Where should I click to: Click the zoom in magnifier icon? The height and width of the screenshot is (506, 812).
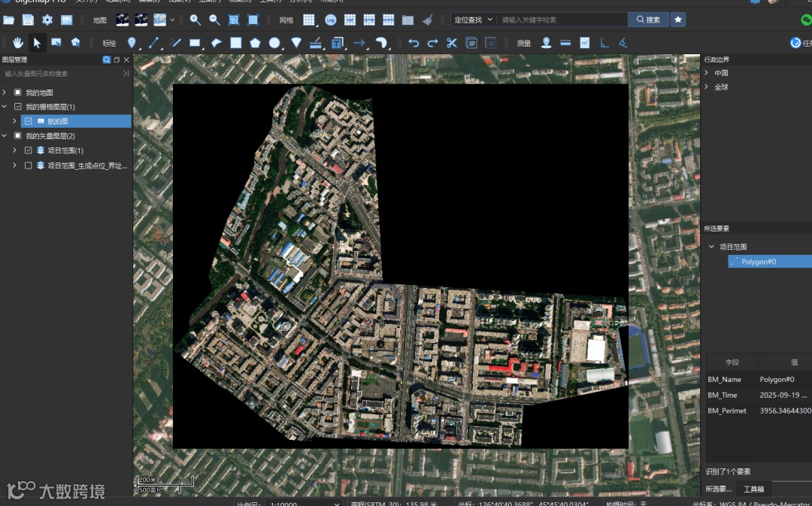coord(195,20)
